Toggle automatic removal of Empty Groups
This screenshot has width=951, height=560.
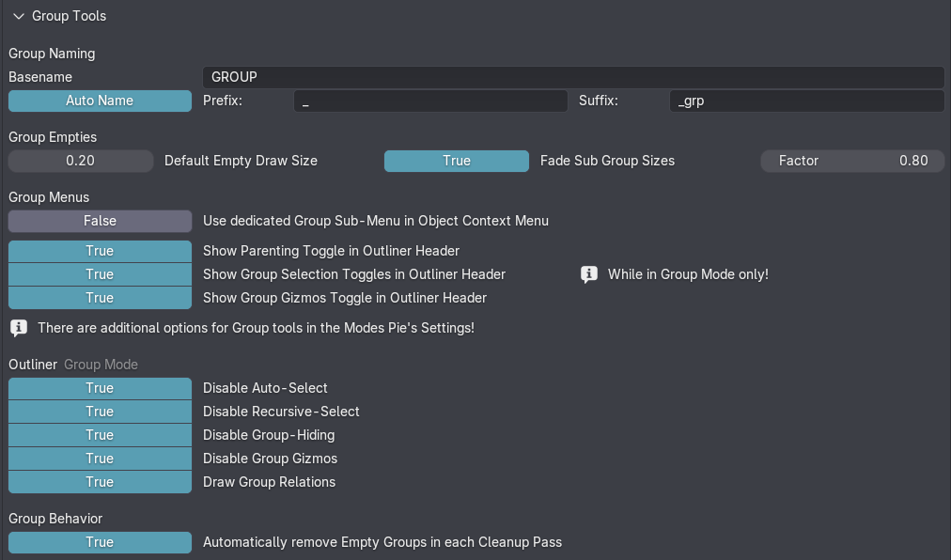click(100, 542)
